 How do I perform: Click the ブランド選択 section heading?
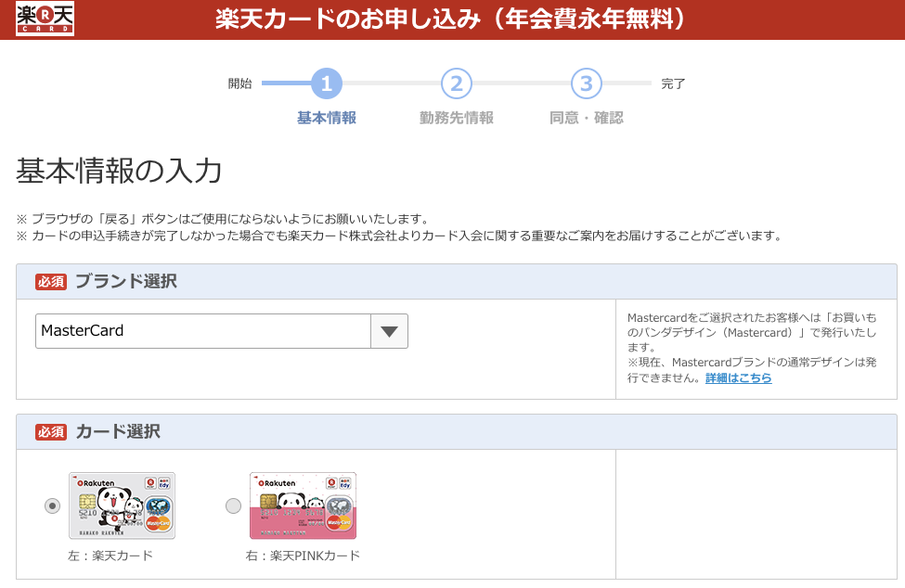click(x=126, y=281)
